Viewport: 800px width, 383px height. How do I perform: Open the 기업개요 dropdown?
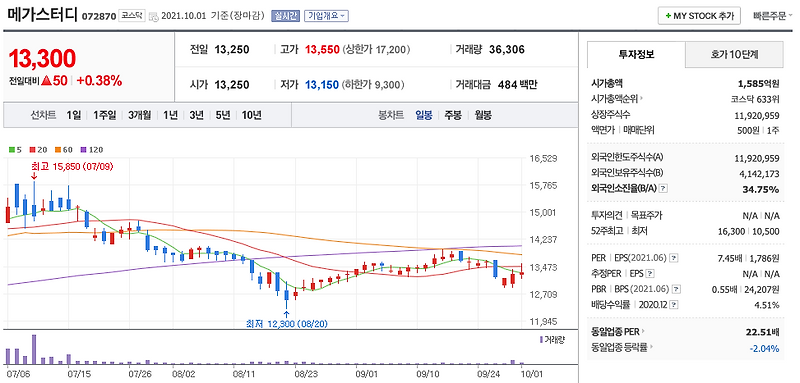(x=327, y=16)
